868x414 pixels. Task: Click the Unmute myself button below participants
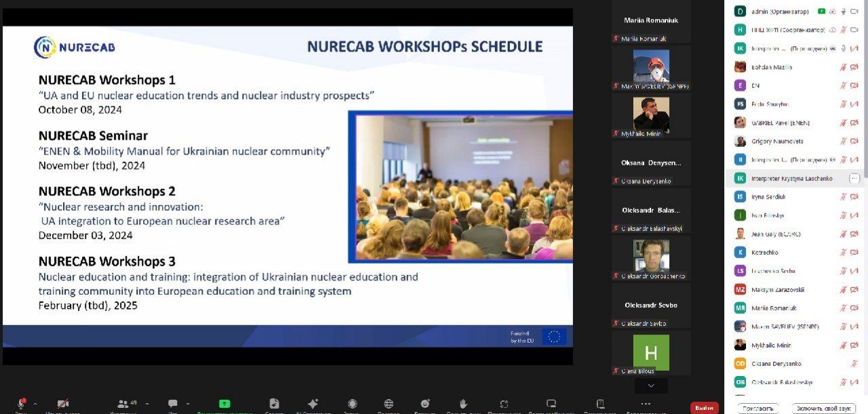pyautogui.click(x=823, y=409)
